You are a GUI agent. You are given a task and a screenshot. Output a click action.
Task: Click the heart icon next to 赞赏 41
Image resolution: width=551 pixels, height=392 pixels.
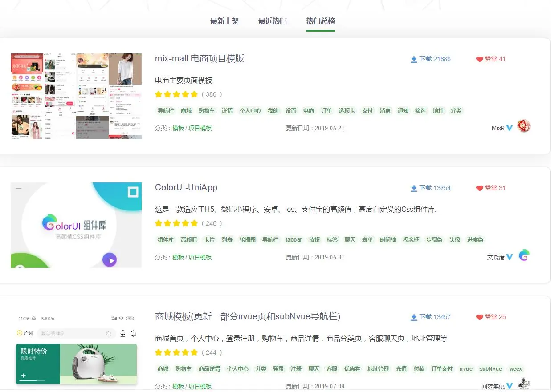click(480, 59)
